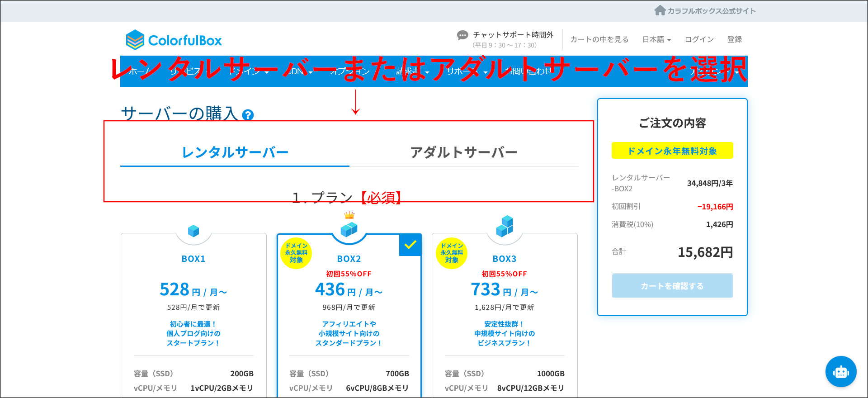Click the yellow ドメイン永年無料対象 banner
Image resolution: width=868 pixels, height=398 pixels.
coord(672,151)
